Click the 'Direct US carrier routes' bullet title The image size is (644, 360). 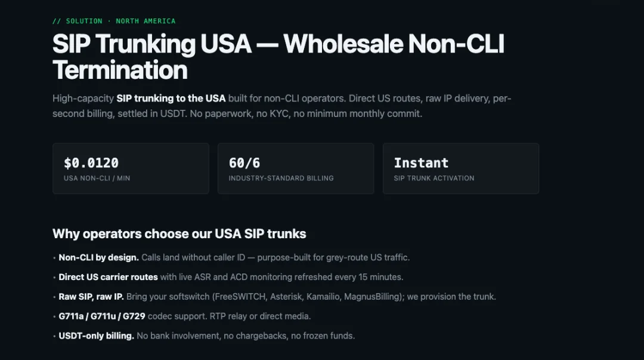[x=108, y=277]
